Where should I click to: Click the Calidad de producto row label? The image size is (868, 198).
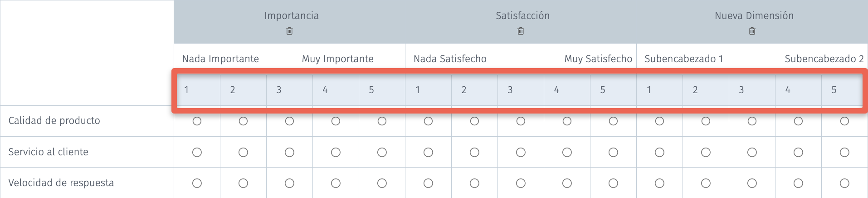point(54,121)
